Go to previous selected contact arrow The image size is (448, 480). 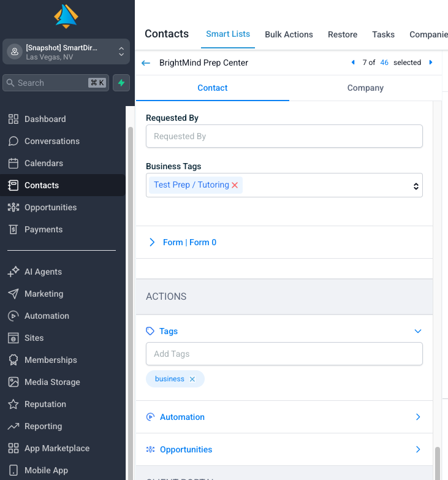(353, 62)
